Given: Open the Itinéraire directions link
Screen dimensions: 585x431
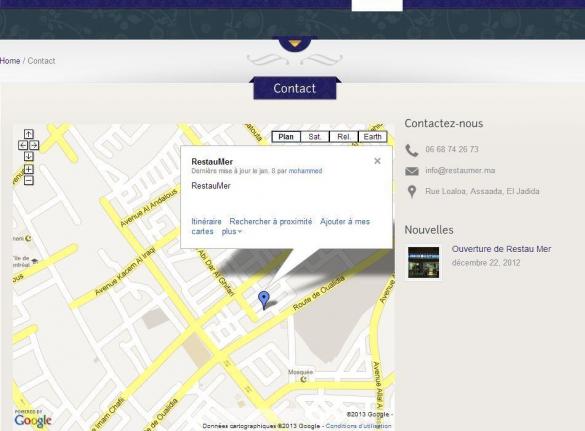Looking at the screenshot, I should 206,222.
